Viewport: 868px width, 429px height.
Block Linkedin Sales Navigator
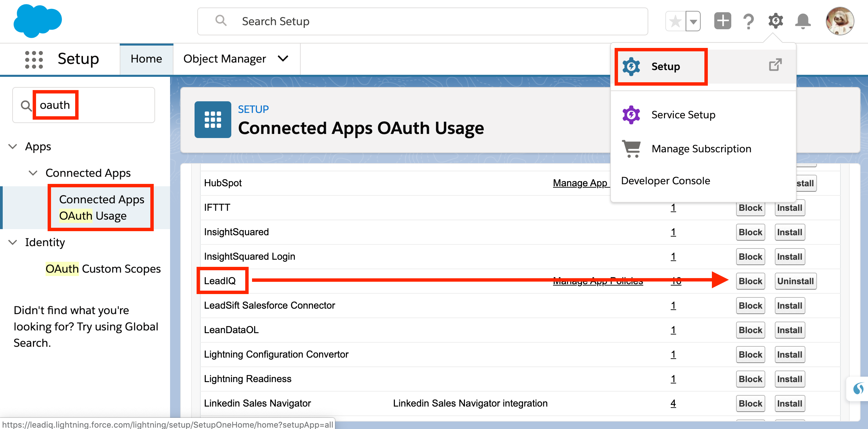[x=750, y=404]
